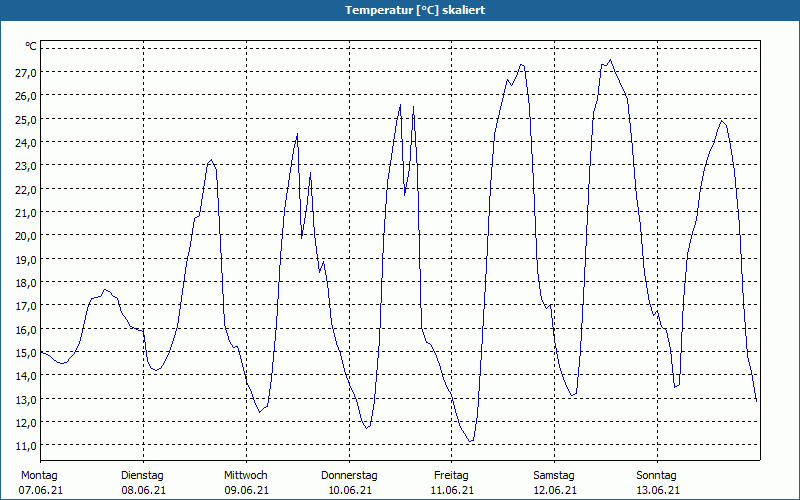Click the 22,0 axis label
800x500 pixels.
coord(26,190)
